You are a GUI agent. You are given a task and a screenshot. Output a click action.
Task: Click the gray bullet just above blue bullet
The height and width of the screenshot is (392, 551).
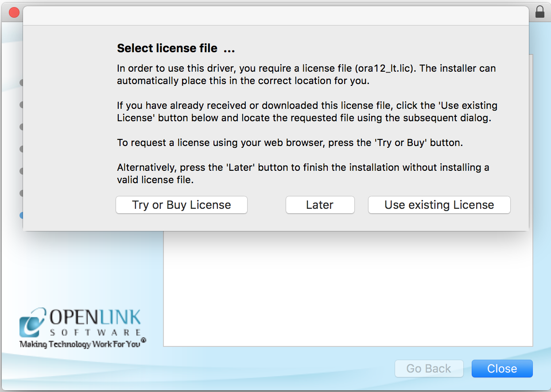coord(21,193)
